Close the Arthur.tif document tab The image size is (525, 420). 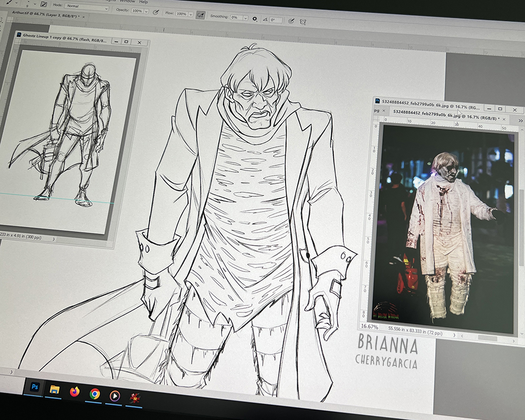pyautogui.click(x=84, y=17)
